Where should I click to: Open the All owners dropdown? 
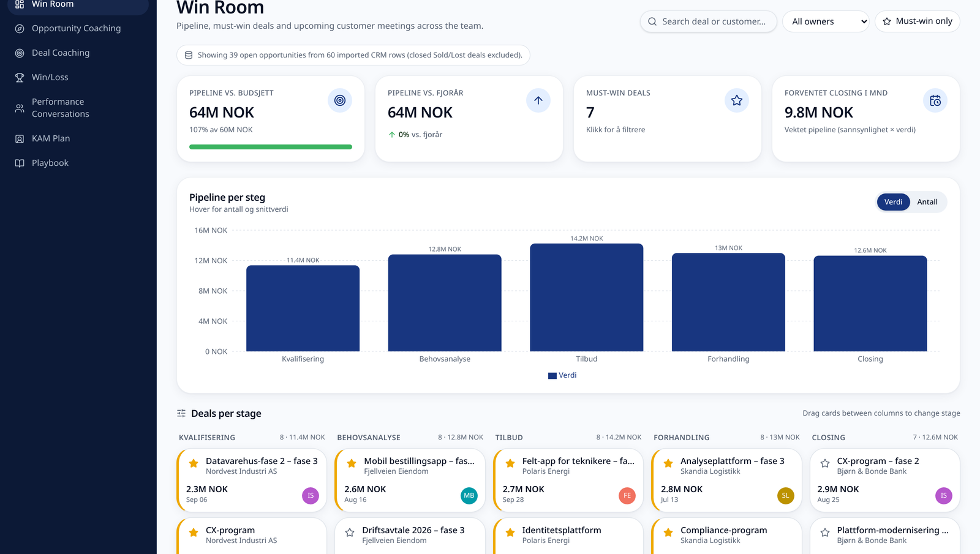point(826,21)
